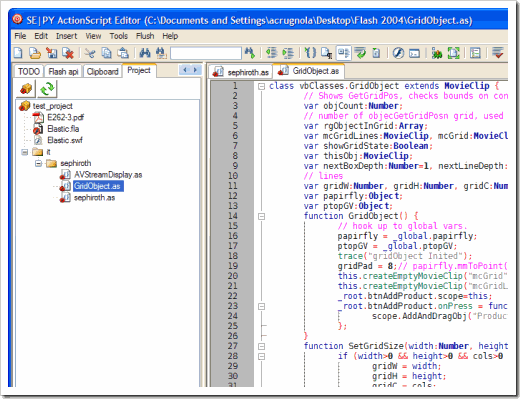Click the green refresh arrows icon
The height and width of the screenshot is (399, 520).
[x=47, y=89]
